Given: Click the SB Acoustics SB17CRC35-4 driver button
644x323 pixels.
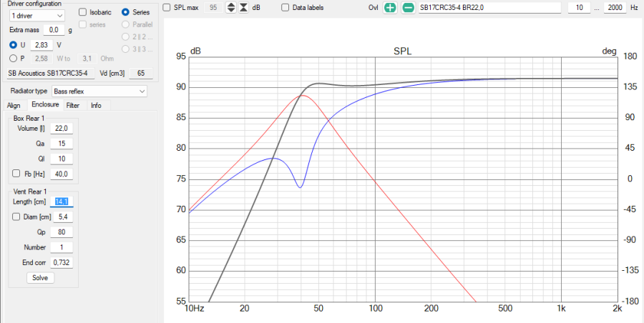Looking at the screenshot, I should 52,74.
